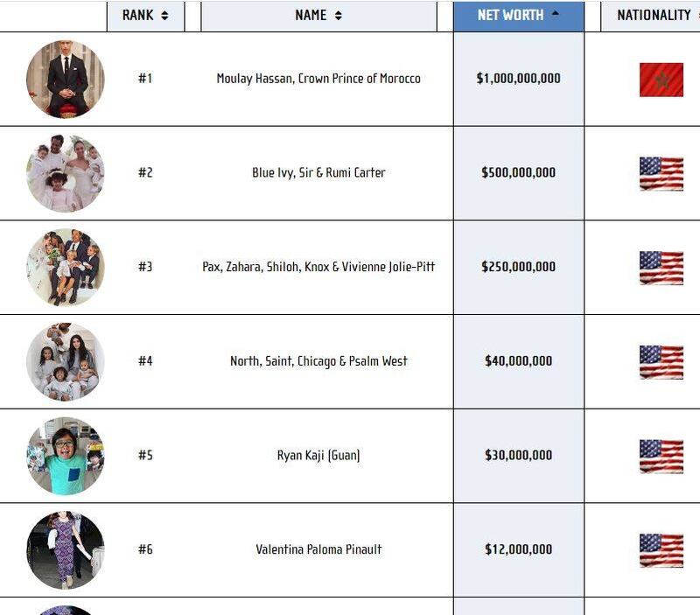Toggle Net Worth column sort order
700x615 pixels.
coord(518,16)
